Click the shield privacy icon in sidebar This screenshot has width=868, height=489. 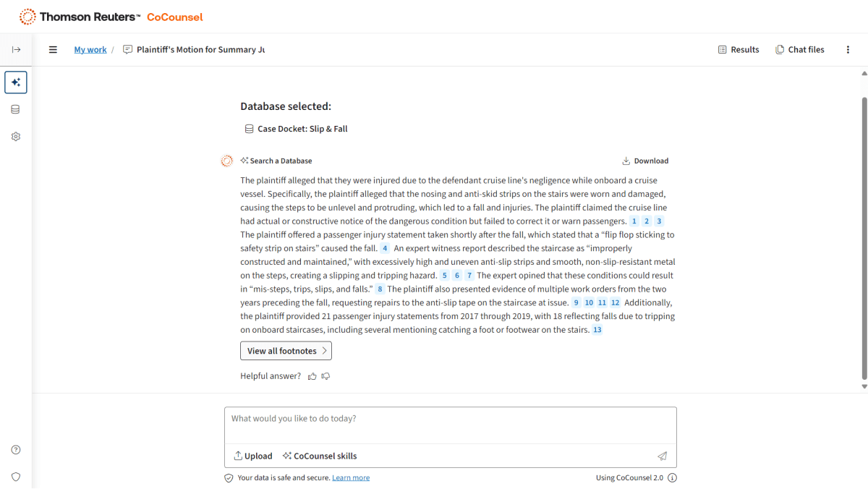coord(16,477)
